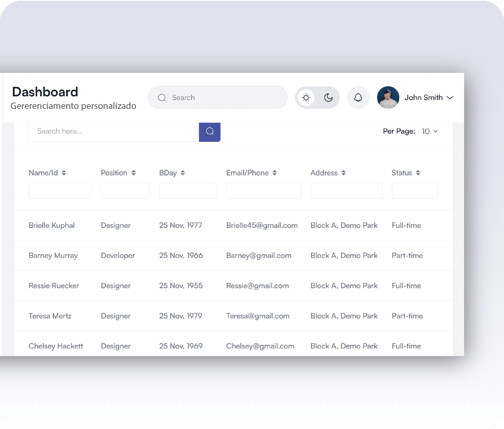
Task: Click the notification bell icon
Action: point(358,98)
